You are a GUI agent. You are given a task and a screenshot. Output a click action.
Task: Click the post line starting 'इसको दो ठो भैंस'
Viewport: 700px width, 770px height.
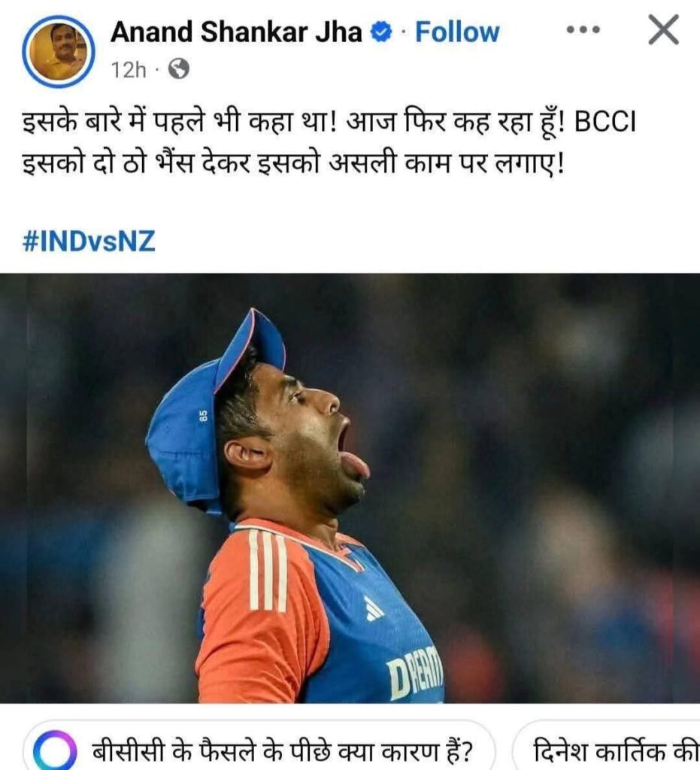[x=293, y=163]
